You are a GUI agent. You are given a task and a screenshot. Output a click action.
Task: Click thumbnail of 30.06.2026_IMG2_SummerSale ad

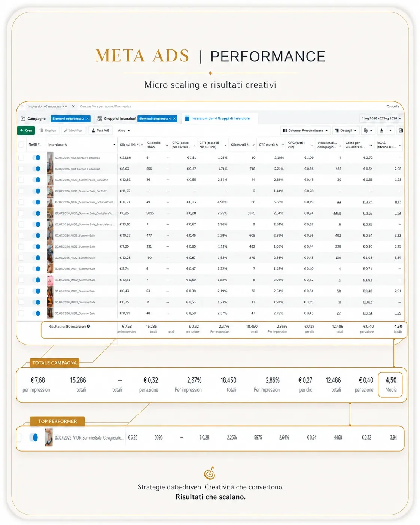(x=50, y=280)
